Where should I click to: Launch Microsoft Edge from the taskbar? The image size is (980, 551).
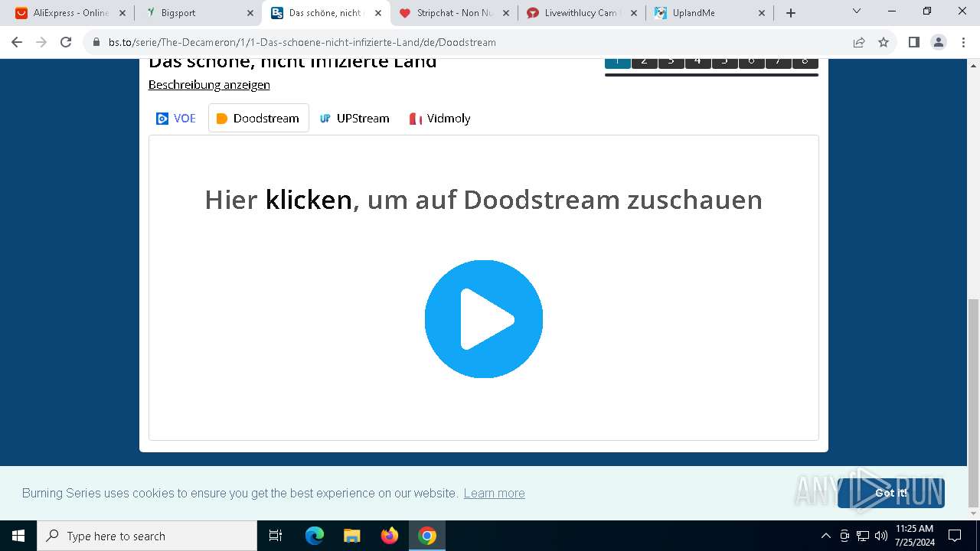click(315, 536)
